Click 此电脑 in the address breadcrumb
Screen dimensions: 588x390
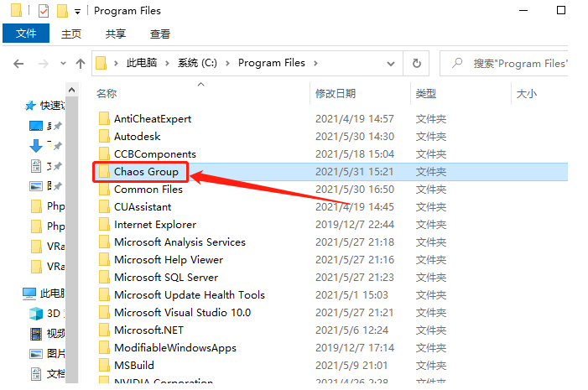(142, 63)
